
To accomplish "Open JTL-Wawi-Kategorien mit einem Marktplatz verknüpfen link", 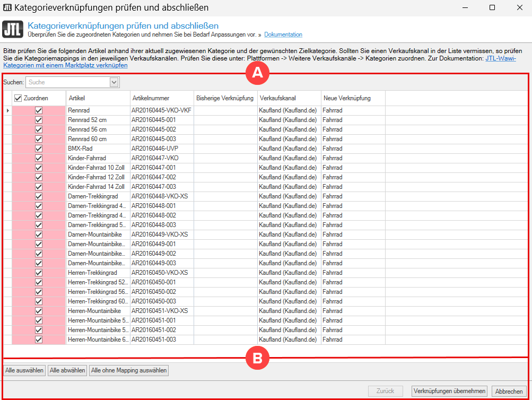I will 65,66.
